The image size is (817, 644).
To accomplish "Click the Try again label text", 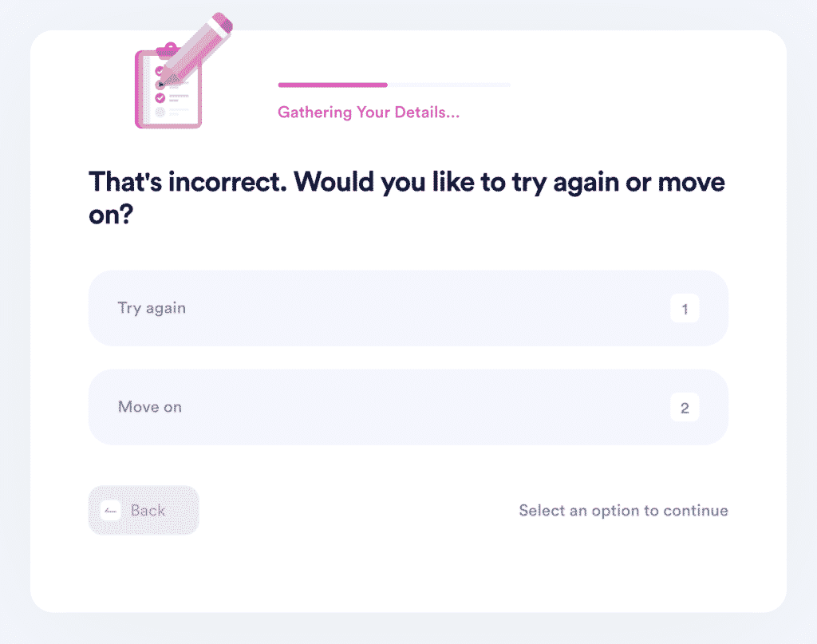I will (x=152, y=308).
